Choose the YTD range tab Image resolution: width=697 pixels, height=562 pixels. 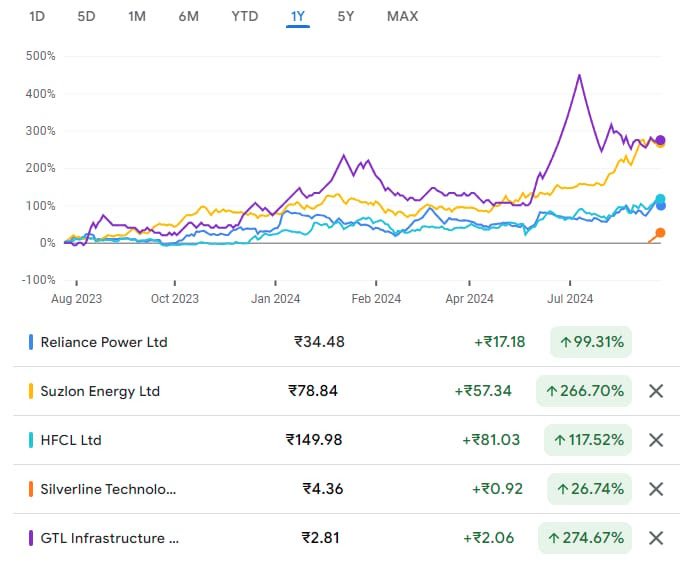[x=244, y=16]
